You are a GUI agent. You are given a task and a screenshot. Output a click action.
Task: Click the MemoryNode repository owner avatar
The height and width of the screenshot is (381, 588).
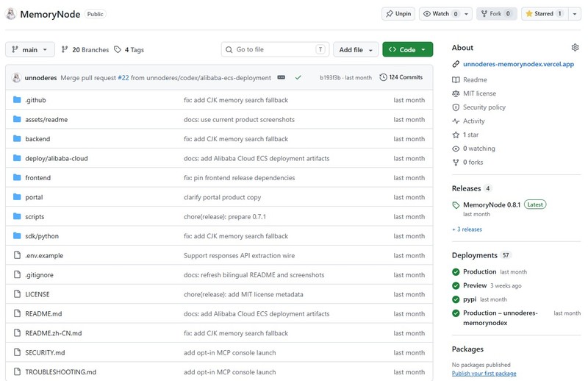coord(11,14)
